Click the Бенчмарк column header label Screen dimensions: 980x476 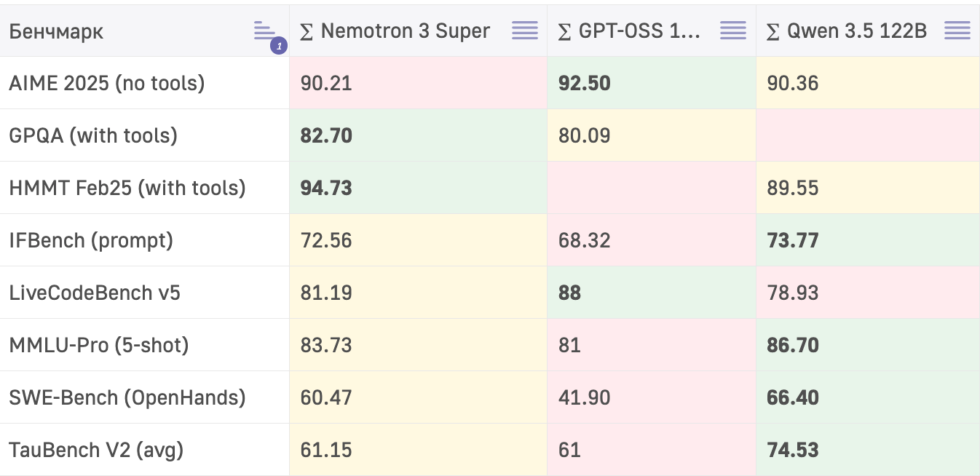coord(56,31)
